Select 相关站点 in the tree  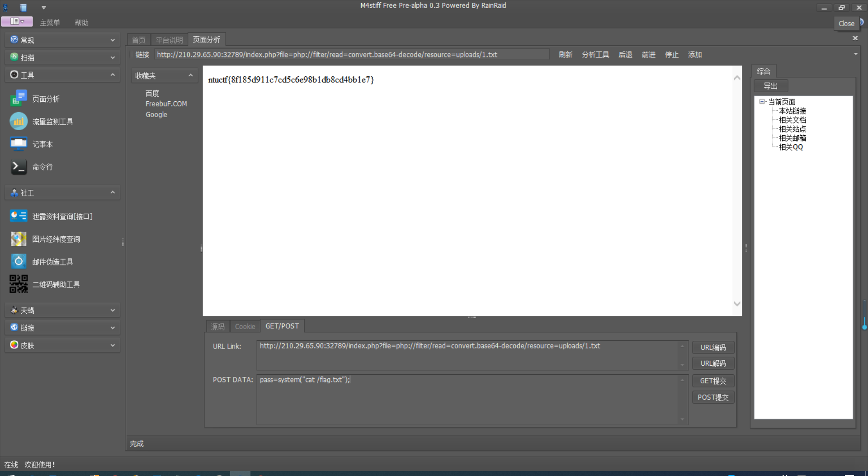(x=793, y=129)
